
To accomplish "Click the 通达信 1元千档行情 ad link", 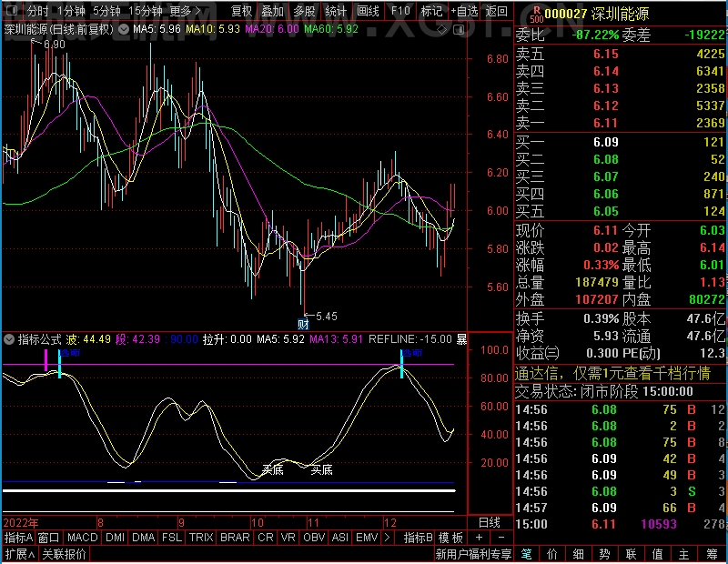I will [612, 373].
